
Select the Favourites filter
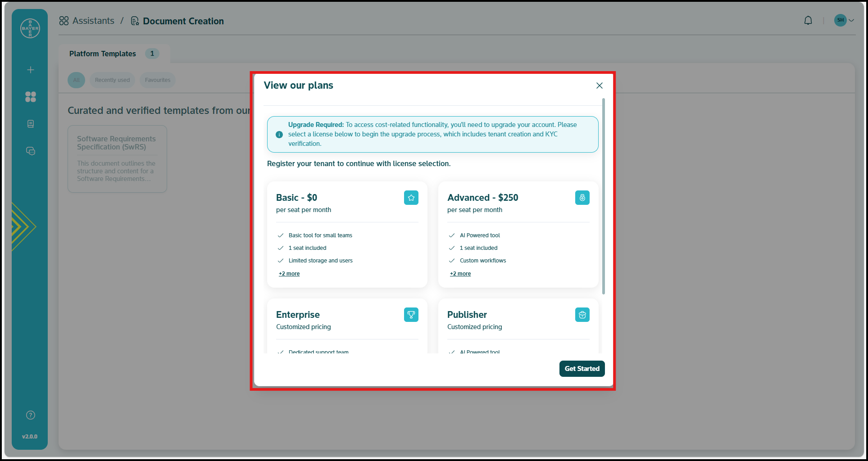(158, 80)
